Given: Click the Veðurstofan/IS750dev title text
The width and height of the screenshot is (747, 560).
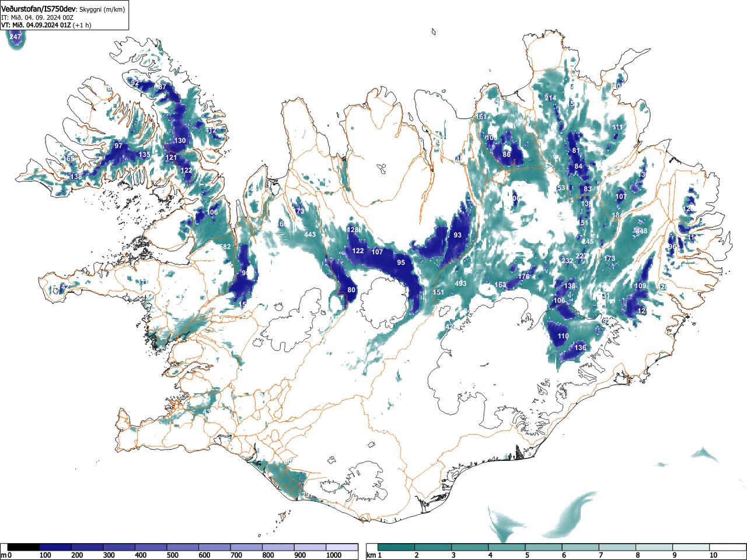Looking at the screenshot, I should [x=39, y=9].
